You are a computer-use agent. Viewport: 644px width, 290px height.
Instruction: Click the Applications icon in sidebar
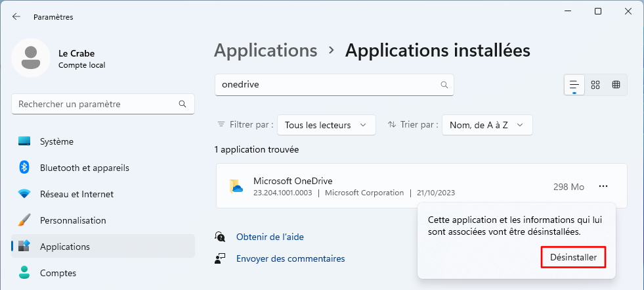24,246
